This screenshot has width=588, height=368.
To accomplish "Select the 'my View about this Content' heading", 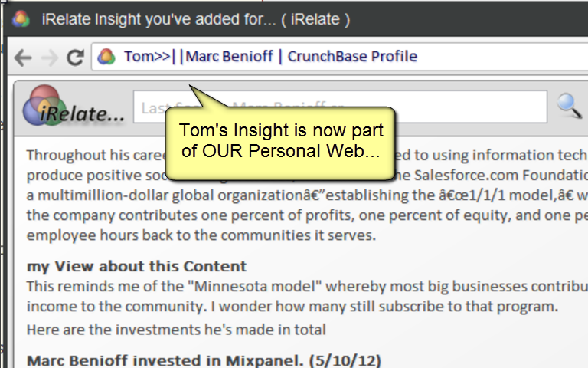I will pyautogui.click(x=136, y=266).
